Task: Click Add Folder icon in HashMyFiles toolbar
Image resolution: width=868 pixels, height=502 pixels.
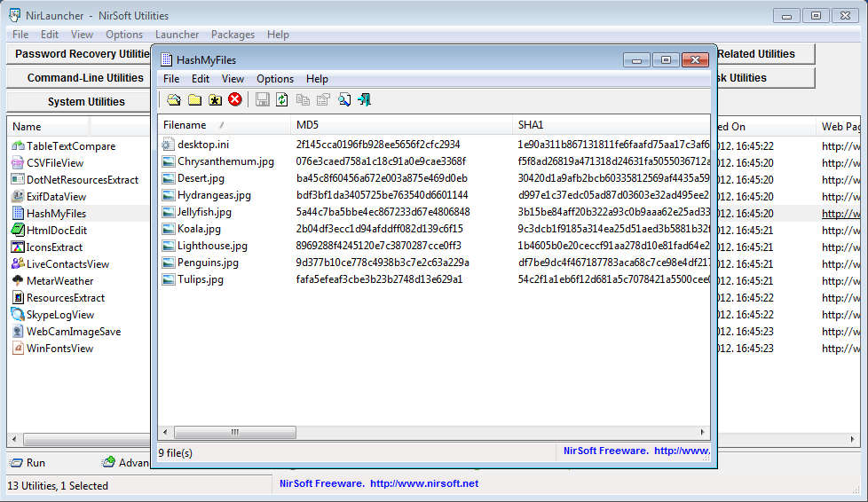Action: (x=194, y=99)
